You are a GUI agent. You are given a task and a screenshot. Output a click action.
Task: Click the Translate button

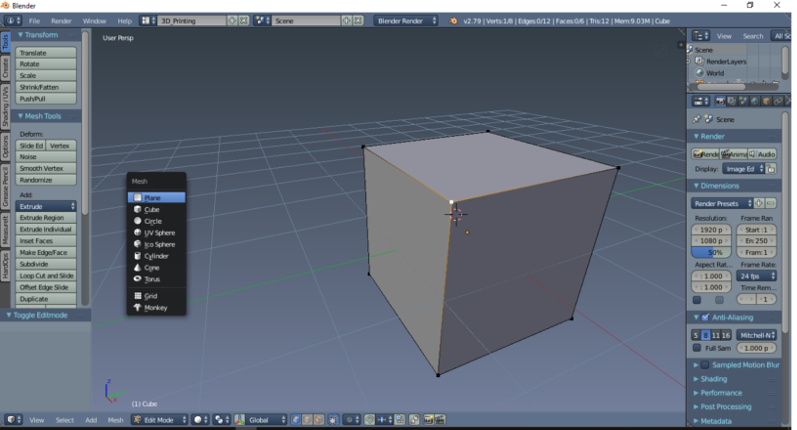pos(46,53)
